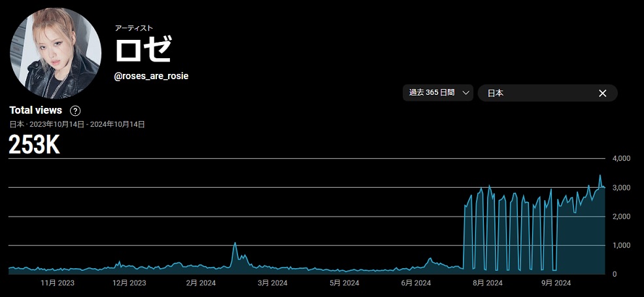
Task: Select the 3月 2024 axis label
Action: (272, 283)
